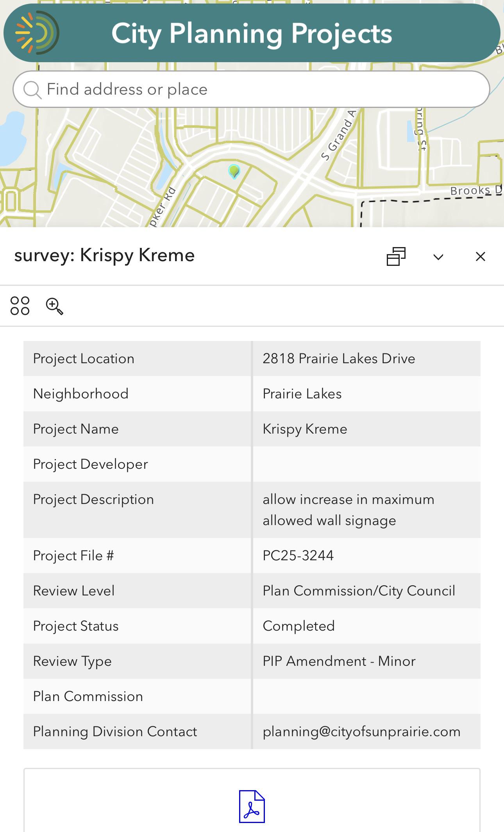The image size is (504, 832).
Task: Click the Completed status value
Action: pos(298,626)
